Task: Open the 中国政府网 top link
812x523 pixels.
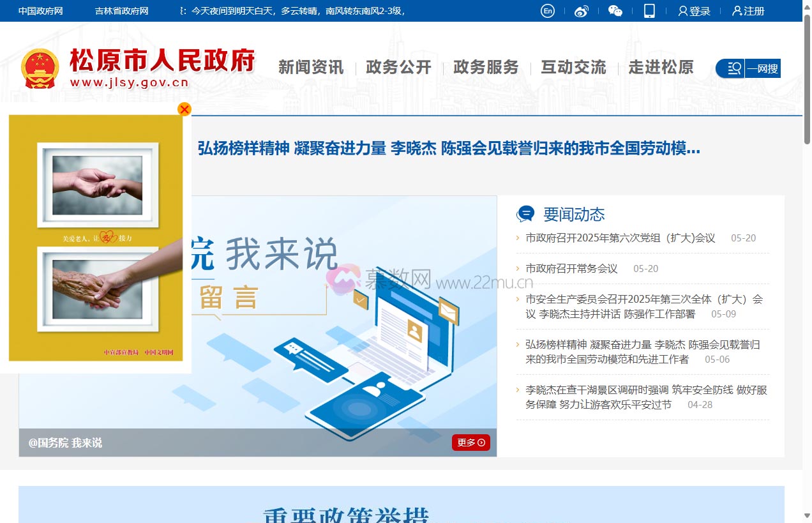Action: point(40,11)
